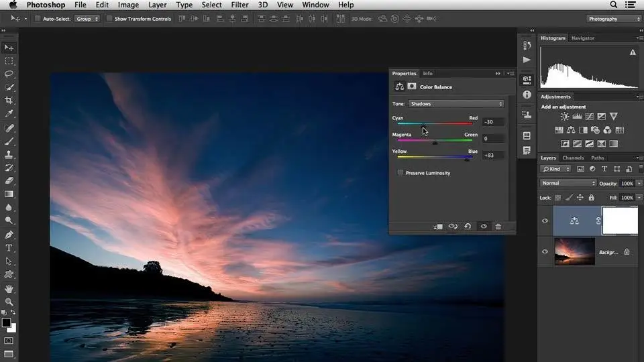The image size is (644, 362).
Task: Hide the Background layer with eye icon
Action: (545, 252)
